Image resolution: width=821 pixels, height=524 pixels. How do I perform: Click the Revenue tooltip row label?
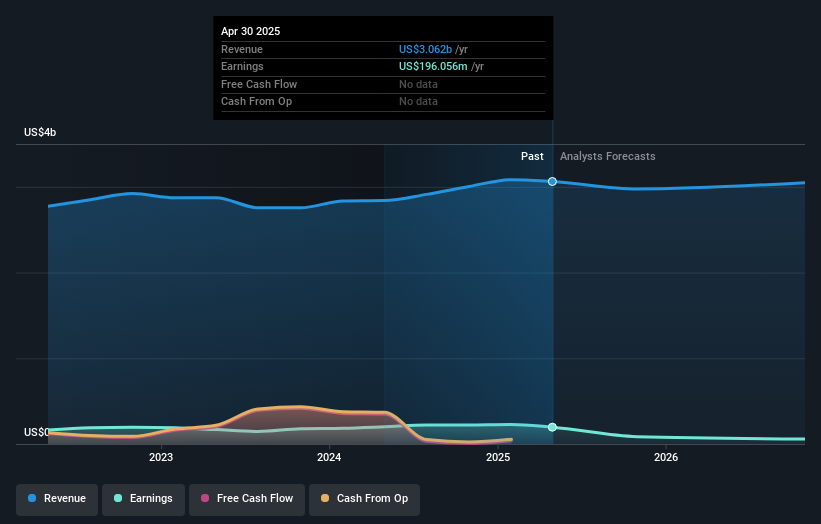pos(242,49)
